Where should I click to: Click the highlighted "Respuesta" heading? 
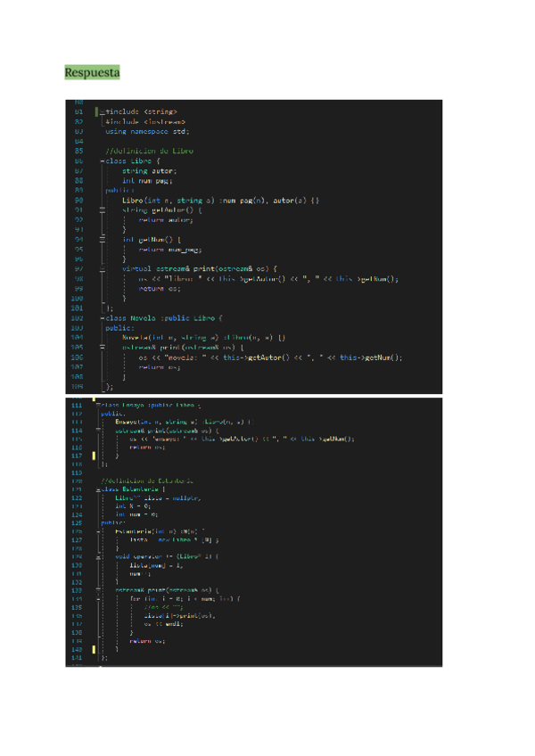92,72
